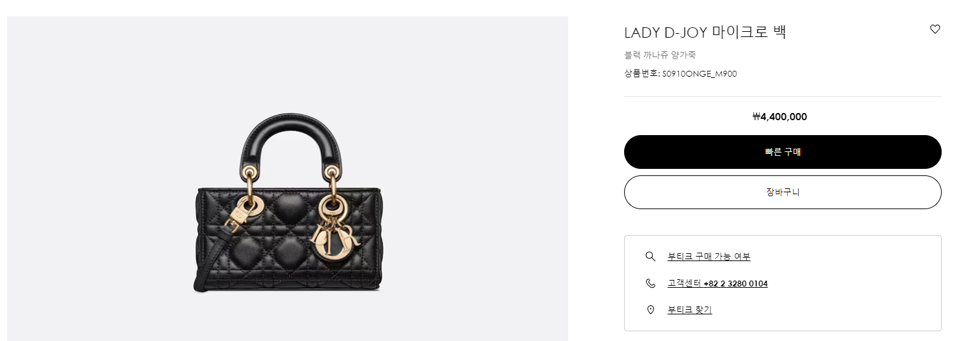Click the gold strap clasp on the bag
This screenshot has width=980, height=341.
tap(238, 220)
